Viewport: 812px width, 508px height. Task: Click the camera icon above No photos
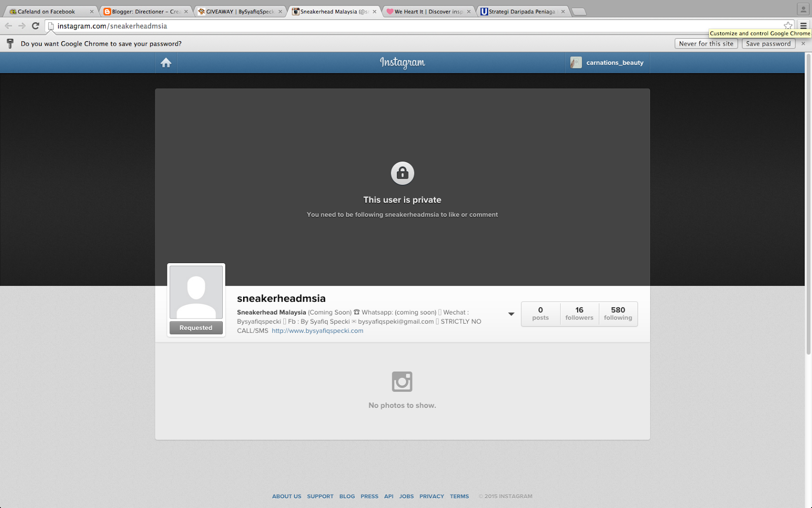coord(402,382)
